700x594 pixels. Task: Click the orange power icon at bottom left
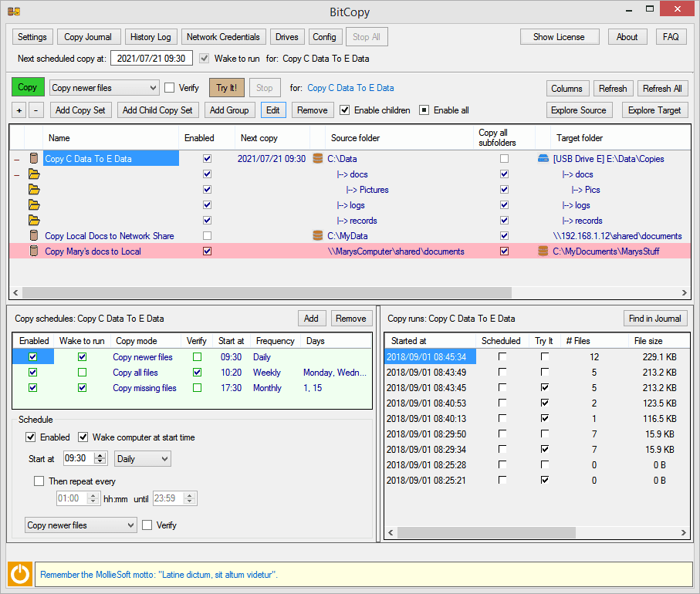[20, 575]
